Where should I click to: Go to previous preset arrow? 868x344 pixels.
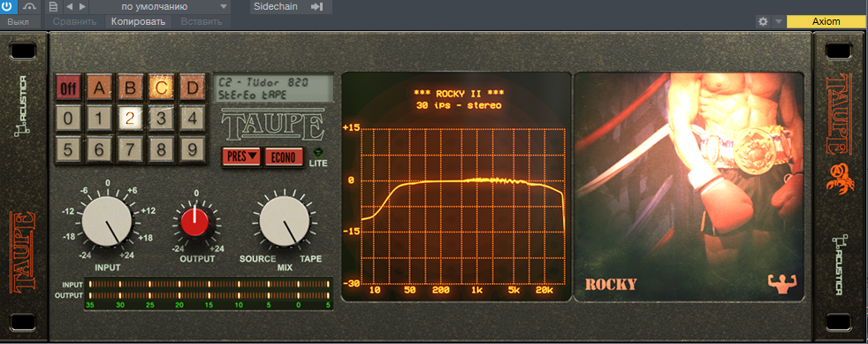tap(69, 7)
